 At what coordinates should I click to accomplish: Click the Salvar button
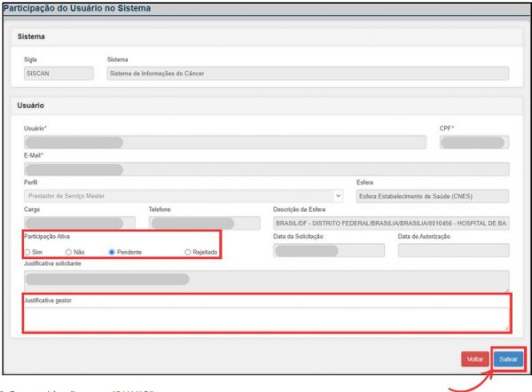click(x=509, y=360)
